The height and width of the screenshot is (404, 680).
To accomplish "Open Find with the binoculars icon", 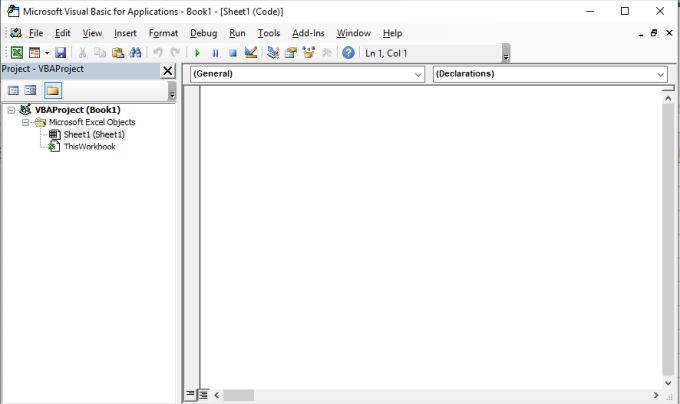I will click(x=136, y=53).
